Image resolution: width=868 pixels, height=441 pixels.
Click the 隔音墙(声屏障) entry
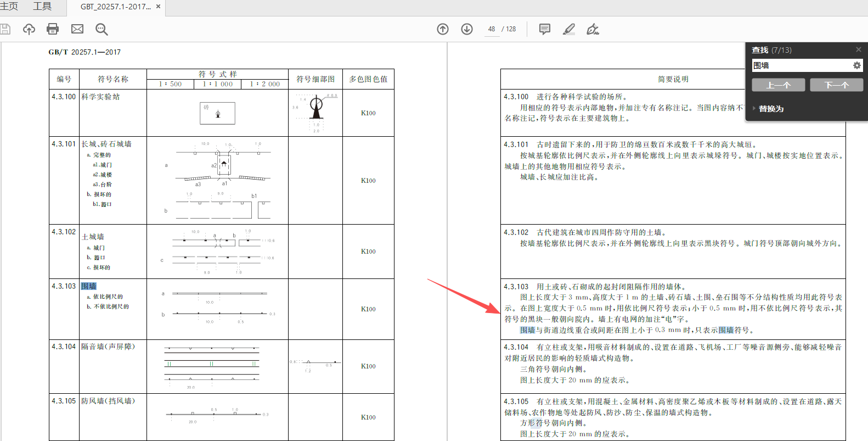108,347
